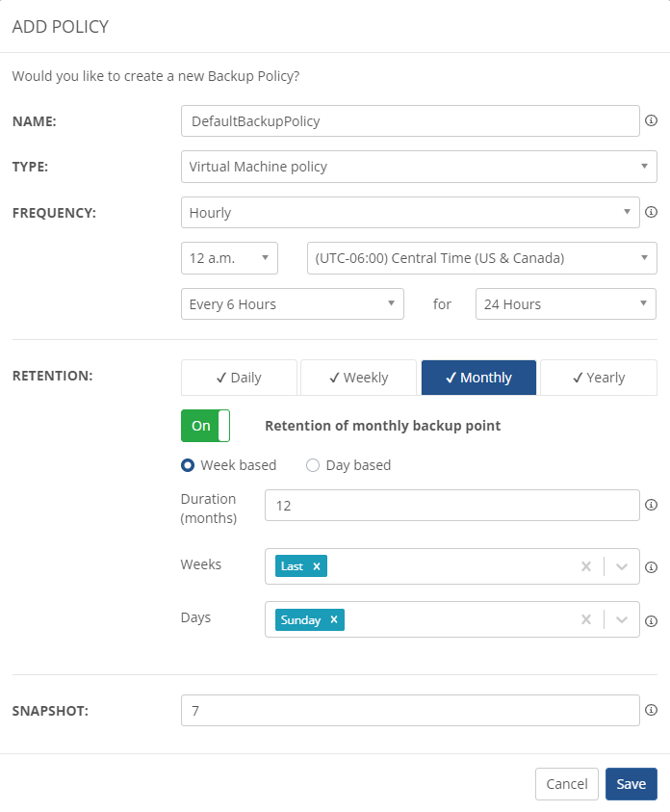Click the info icon beside Frequency dropdown
This screenshot has width=670, height=812.
(x=651, y=212)
